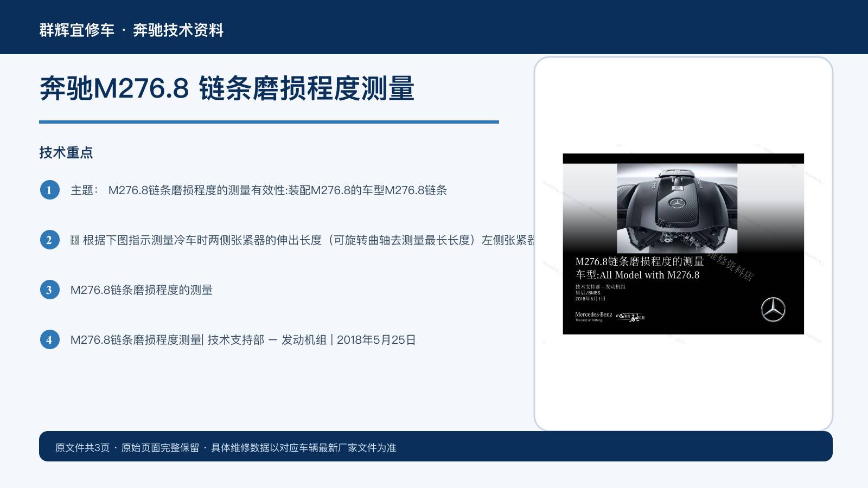Select the title 奔驰M276.8 链条磨损程度测量

[227, 88]
